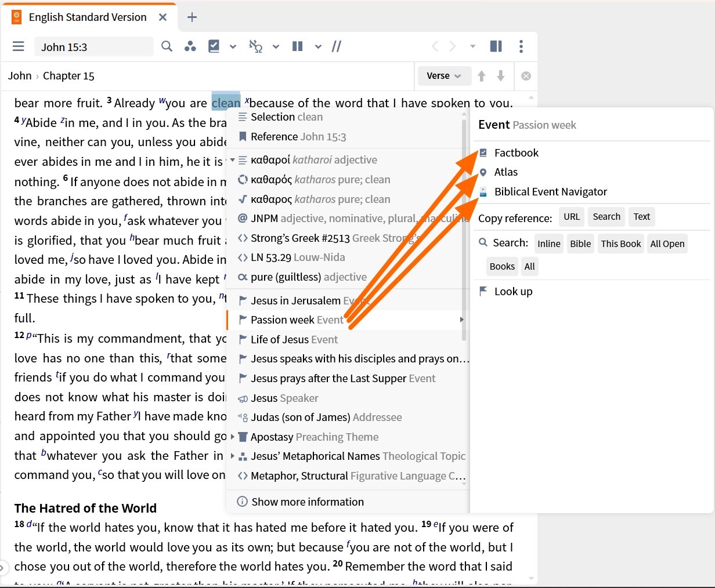Click the Biblical Event Navigator icon
Viewport: 715px width, 588px height.
(x=483, y=192)
